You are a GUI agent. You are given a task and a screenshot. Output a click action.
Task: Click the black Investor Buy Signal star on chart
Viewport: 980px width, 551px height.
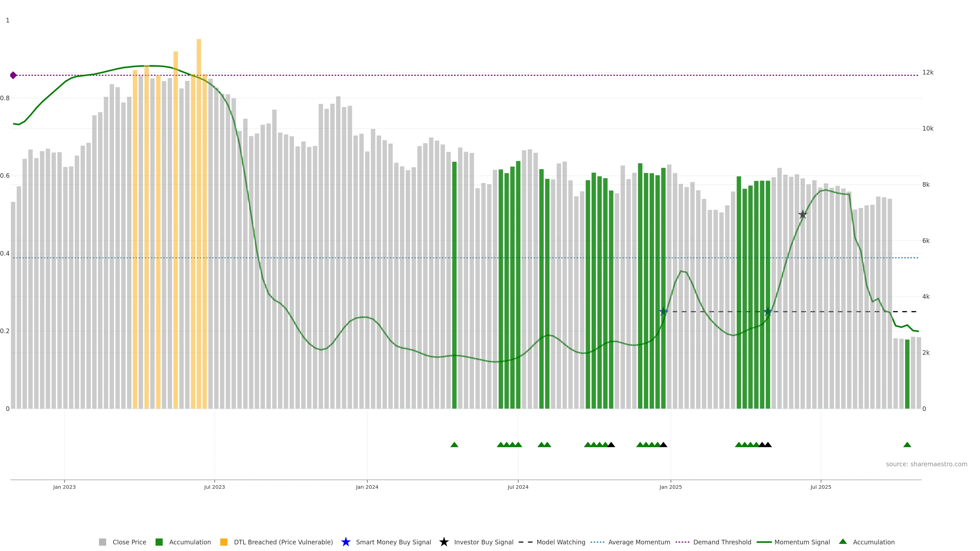pyautogui.click(x=803, y=215)
